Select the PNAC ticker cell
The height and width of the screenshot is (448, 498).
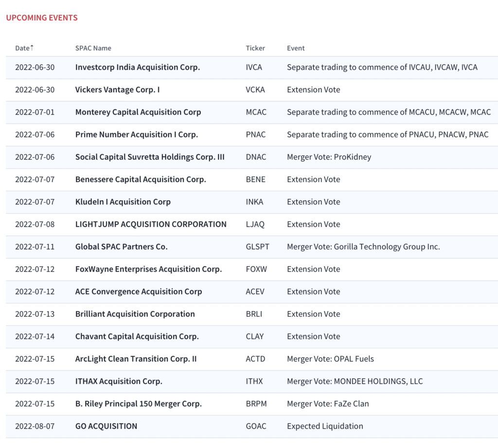tap(256, 135)
